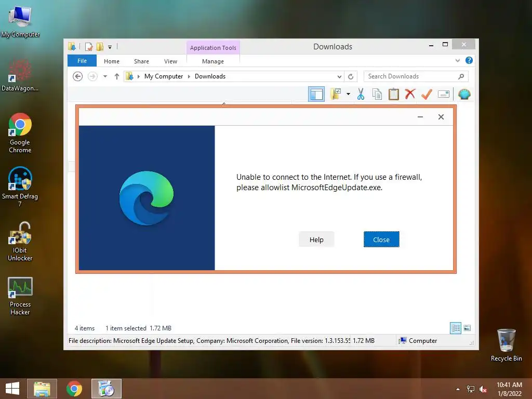Click the Computer zone in status bar
532x399 pixels.
(x=418, y=341)
